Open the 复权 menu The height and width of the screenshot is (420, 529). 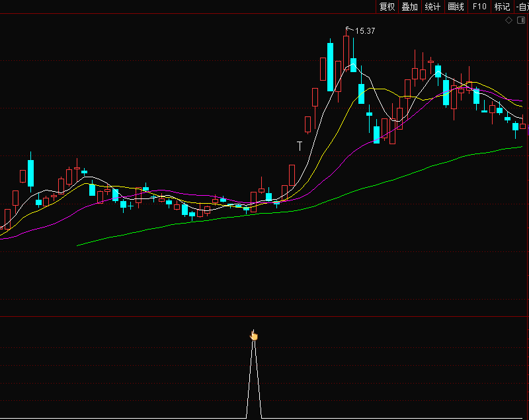pyautogui.click(x=387, y=7)
